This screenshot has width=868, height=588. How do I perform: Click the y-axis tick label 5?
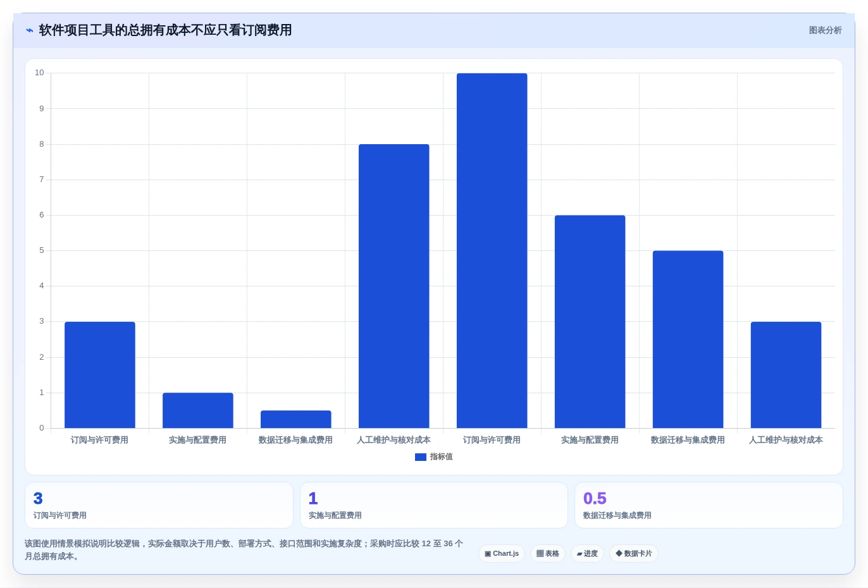[x=42, y=250]
